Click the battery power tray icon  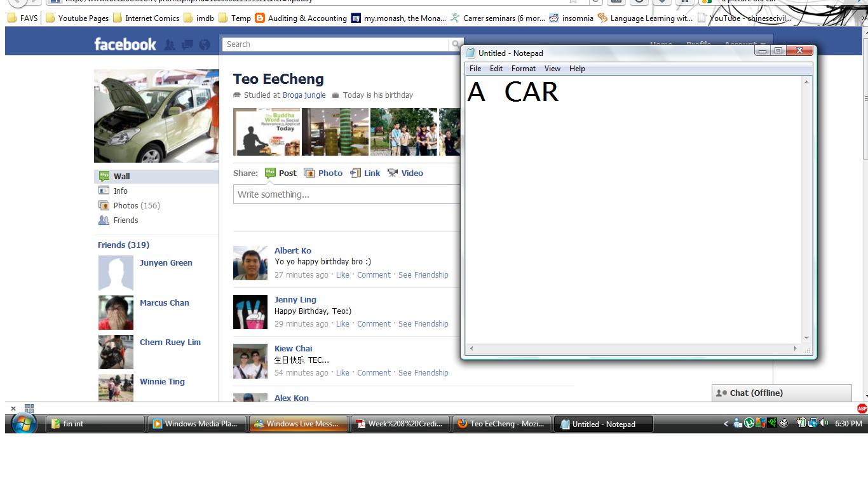801,423
